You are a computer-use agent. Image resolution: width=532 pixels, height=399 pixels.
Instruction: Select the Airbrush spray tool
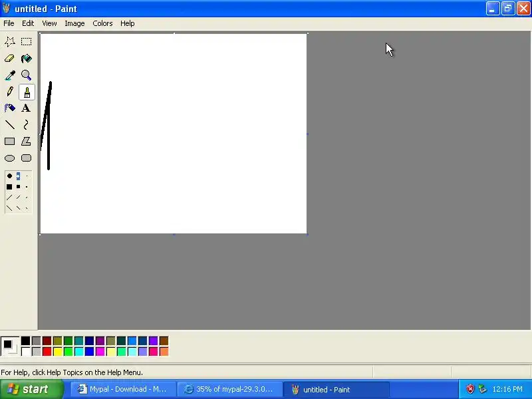(10, 108)
